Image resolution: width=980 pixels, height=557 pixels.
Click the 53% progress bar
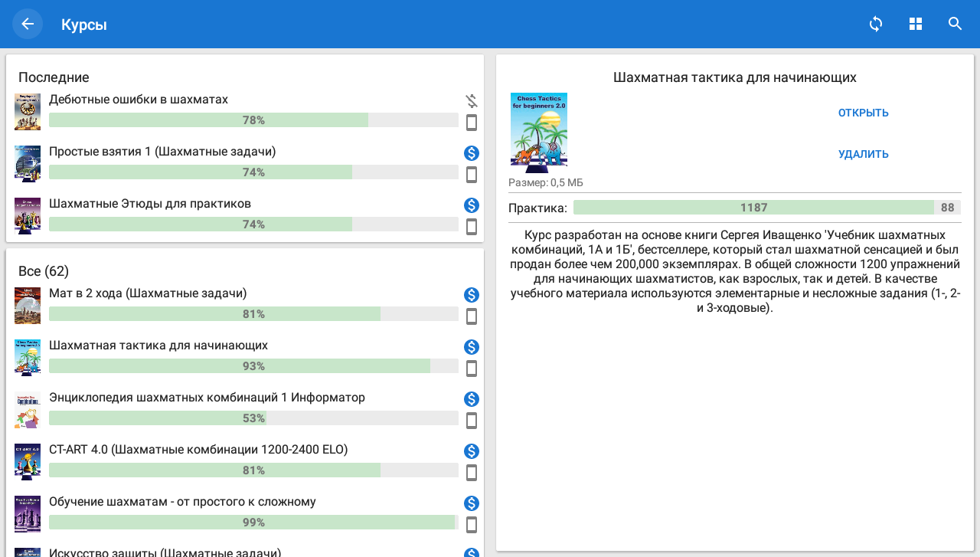[253, 418]
